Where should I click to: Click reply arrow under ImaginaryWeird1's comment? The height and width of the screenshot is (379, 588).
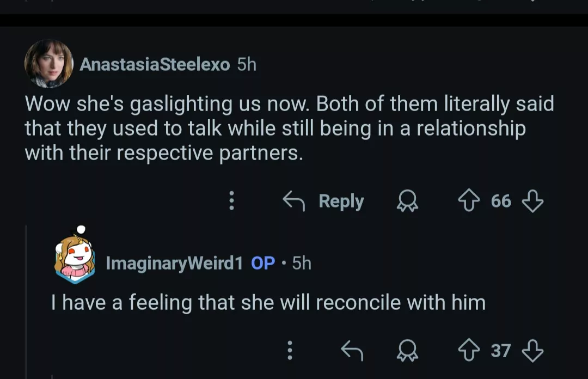pyautogui.click(x=352, y=351)
